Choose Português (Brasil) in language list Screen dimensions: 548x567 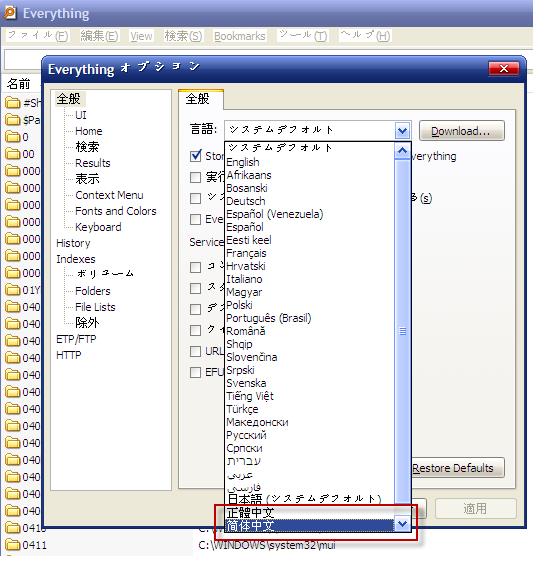(268, 318)
